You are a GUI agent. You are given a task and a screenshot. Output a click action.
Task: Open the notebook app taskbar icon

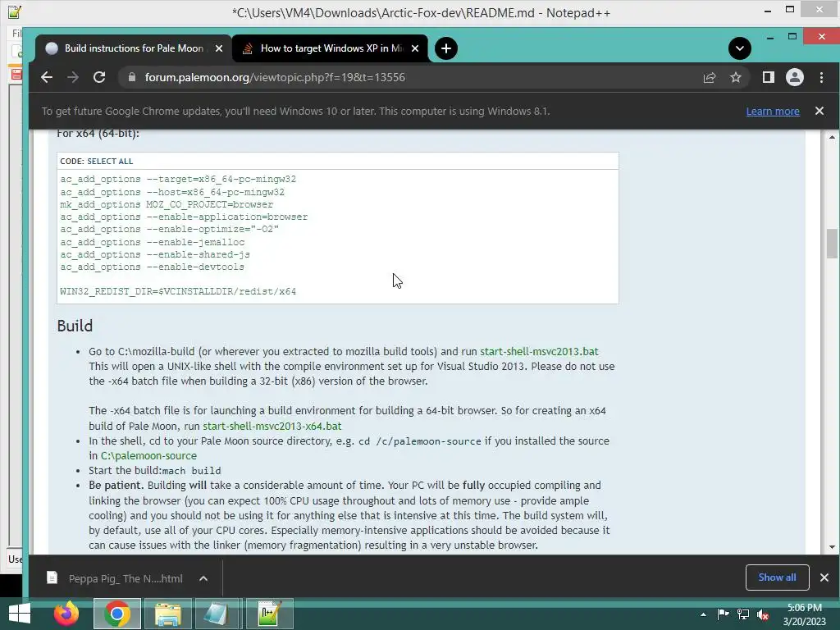[x=218, y=614]
